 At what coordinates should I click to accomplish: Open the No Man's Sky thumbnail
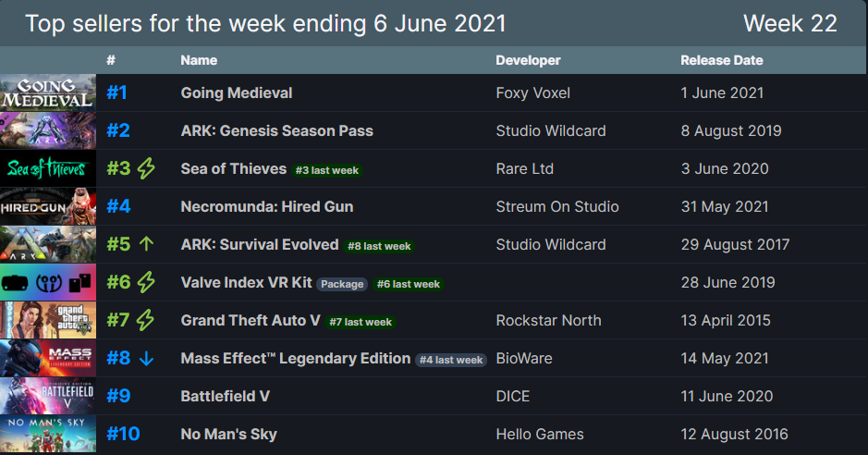(x=48, y=434)
